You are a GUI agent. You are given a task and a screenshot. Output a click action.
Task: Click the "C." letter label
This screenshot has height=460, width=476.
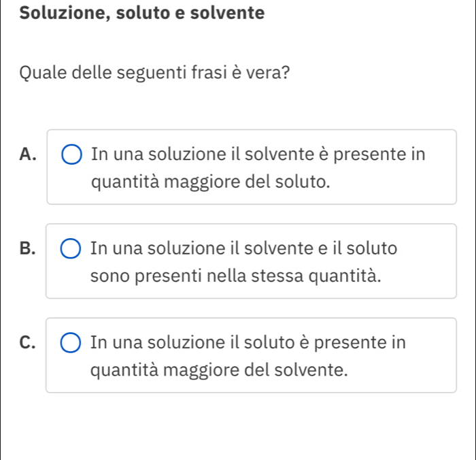(29, 343)
